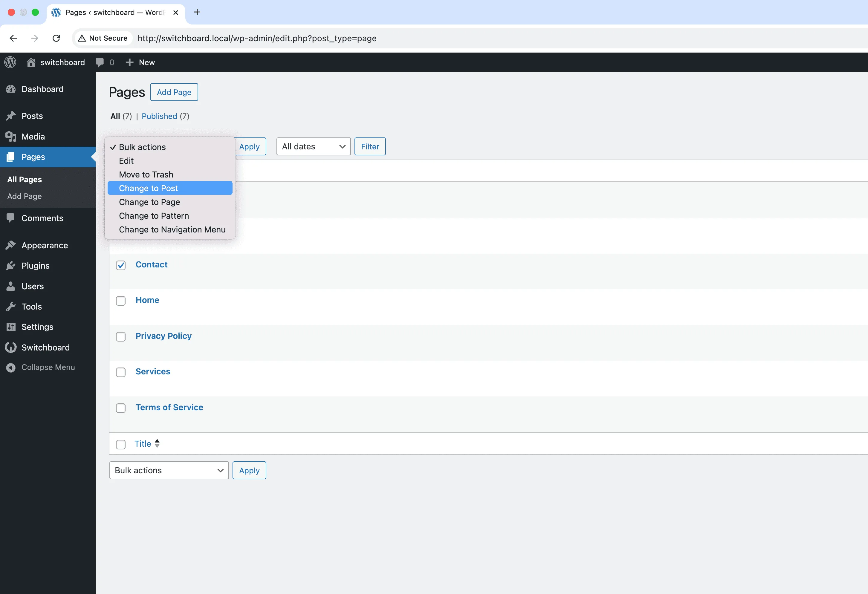868x594 pixels.
Task: Open the Terms of Service page link
Action: pyautogui.click(x=169, y=407)
